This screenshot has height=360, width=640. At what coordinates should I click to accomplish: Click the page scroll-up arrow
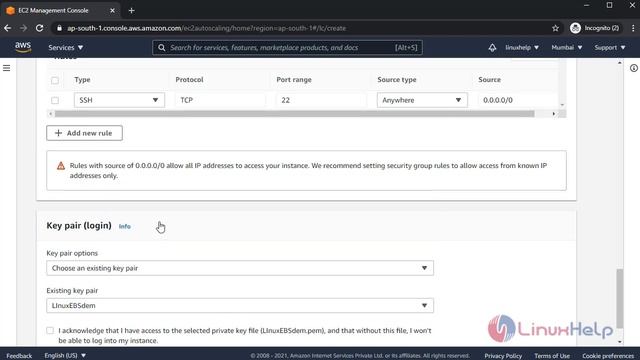(x=620, y=63)
